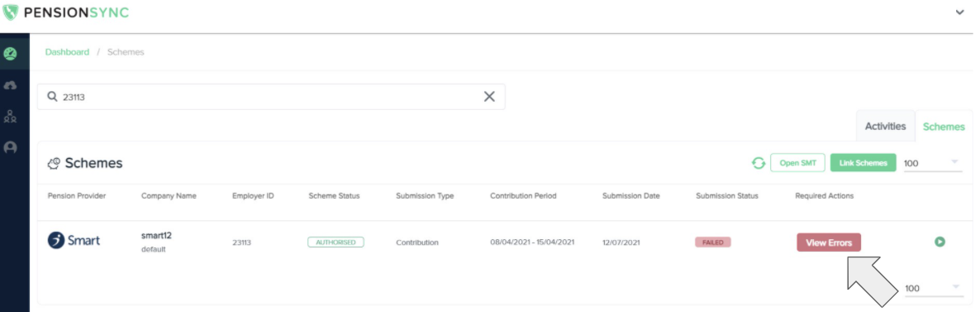980x312 pixels.
Task: Click the PensionSync shield logo
Action: click(x=11, y=12)
